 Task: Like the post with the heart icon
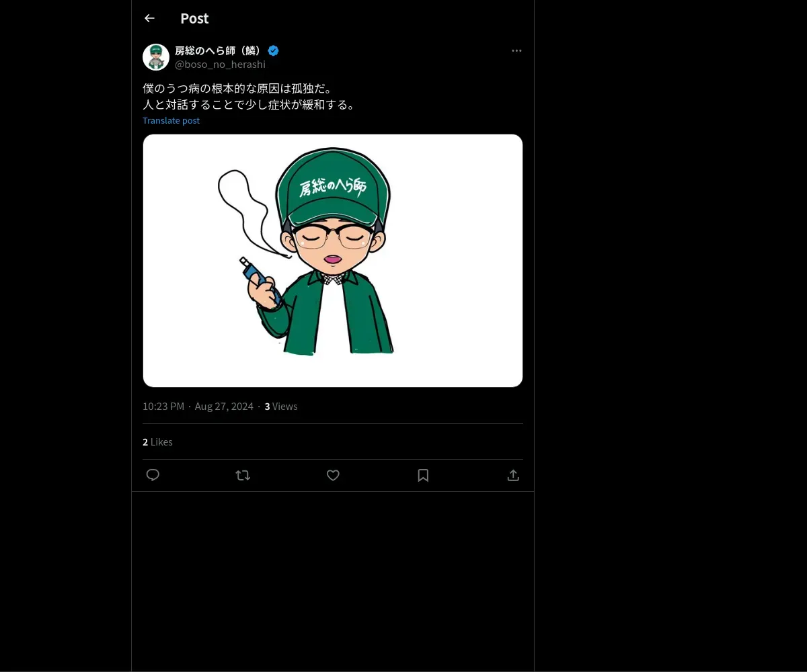click(x=333, y=475)
